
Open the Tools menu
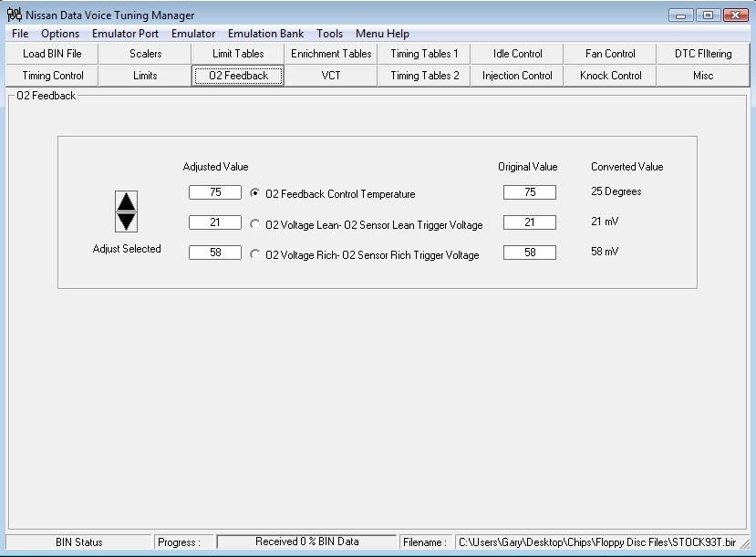(329, 34)
